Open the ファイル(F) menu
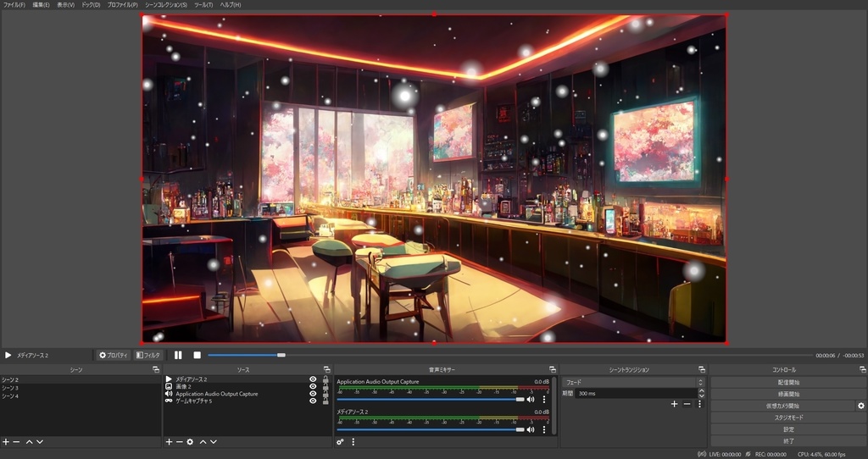 [x=14, y=4]
